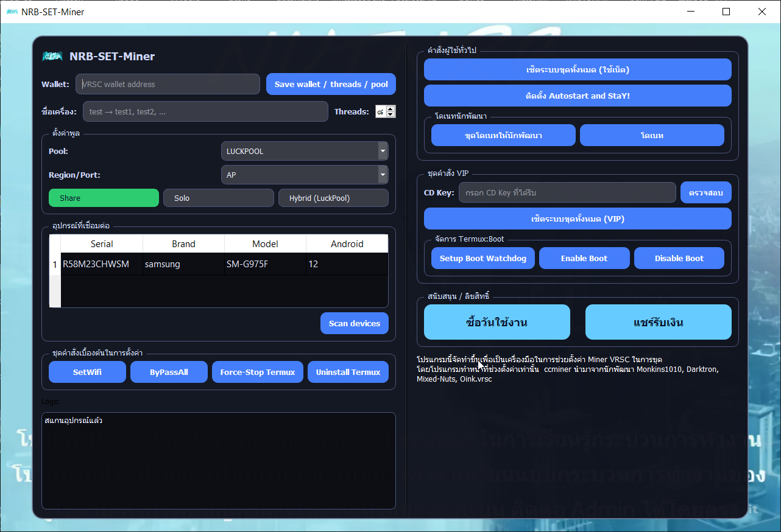Decrease Threads with the down arrow

pos(391,114)
